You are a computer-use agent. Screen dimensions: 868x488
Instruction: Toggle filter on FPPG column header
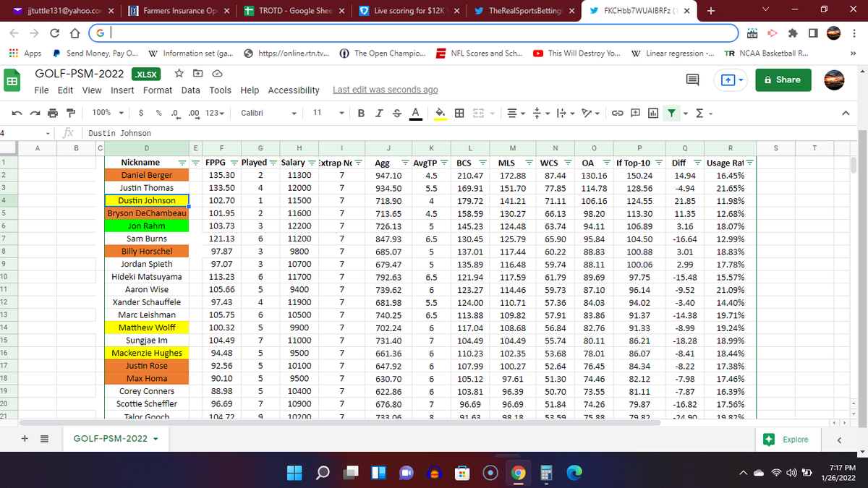point(234,163)
